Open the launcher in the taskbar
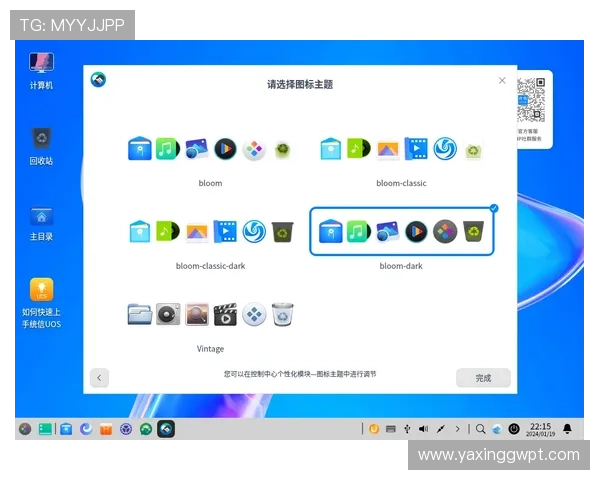Viewport: 600px width, 480px height. click(x=25, y=429)
